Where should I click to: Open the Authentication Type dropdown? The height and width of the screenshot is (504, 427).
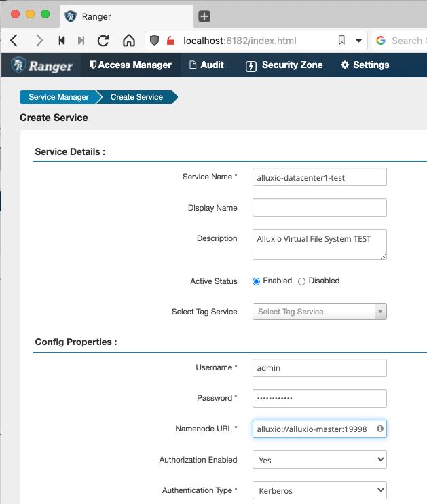tap(319, 490)
